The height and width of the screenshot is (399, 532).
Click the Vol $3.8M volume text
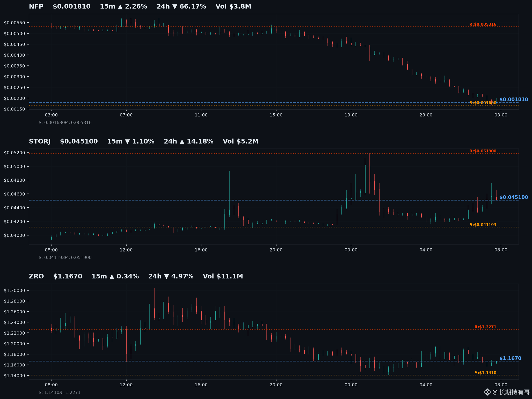[233, 6]
